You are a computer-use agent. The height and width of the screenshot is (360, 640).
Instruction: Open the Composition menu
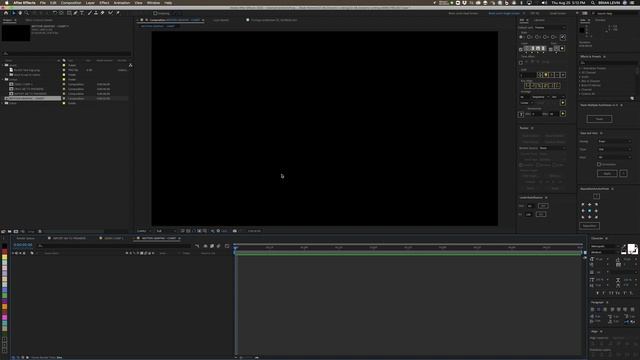click(x=71, y=3)
